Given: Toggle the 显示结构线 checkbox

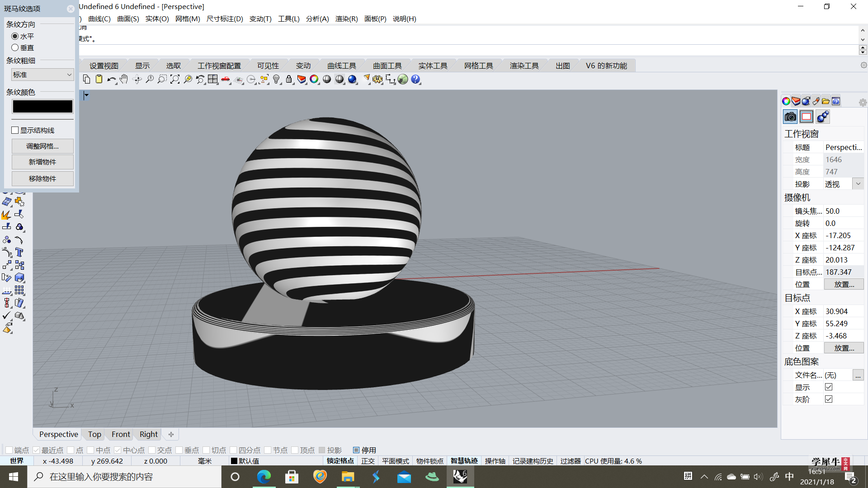Looking at the screenshot, I should click(15, 130).
